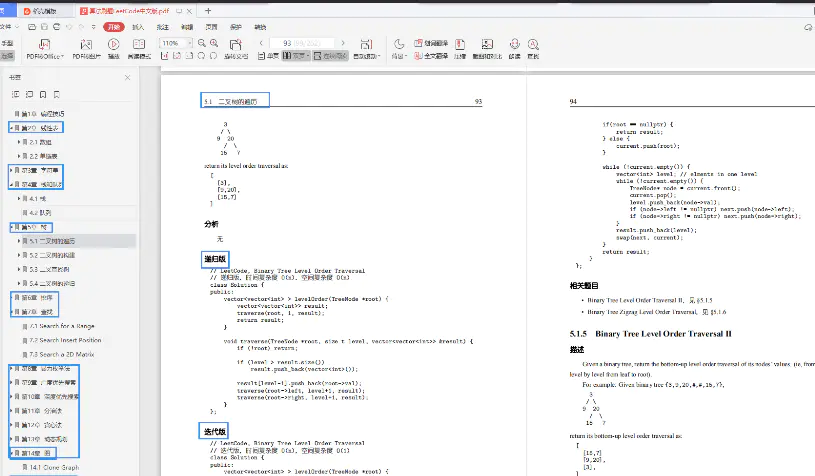Expand bookmark 5.3 tree arrow
815x476 pixels.
click(x=19, y=269)
